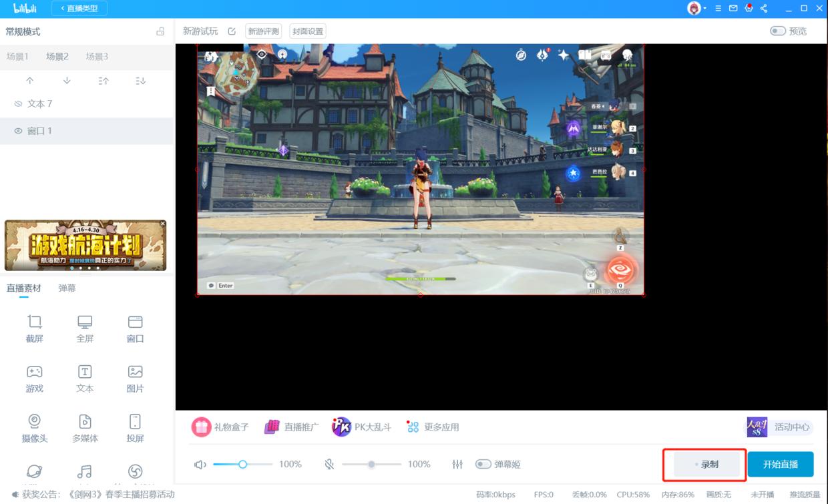Click the 常规模式 mode label

tap(23, 31)
